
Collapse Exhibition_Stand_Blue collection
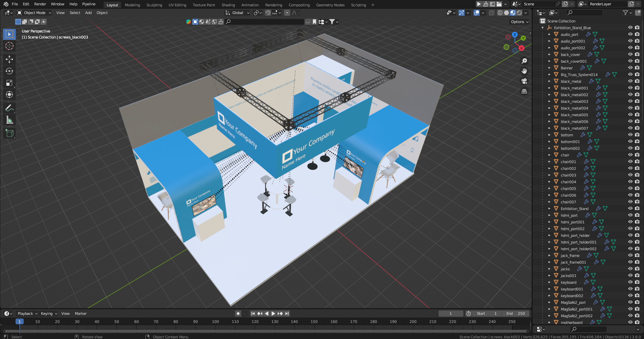pyautogui.click(x=543, y=28)
